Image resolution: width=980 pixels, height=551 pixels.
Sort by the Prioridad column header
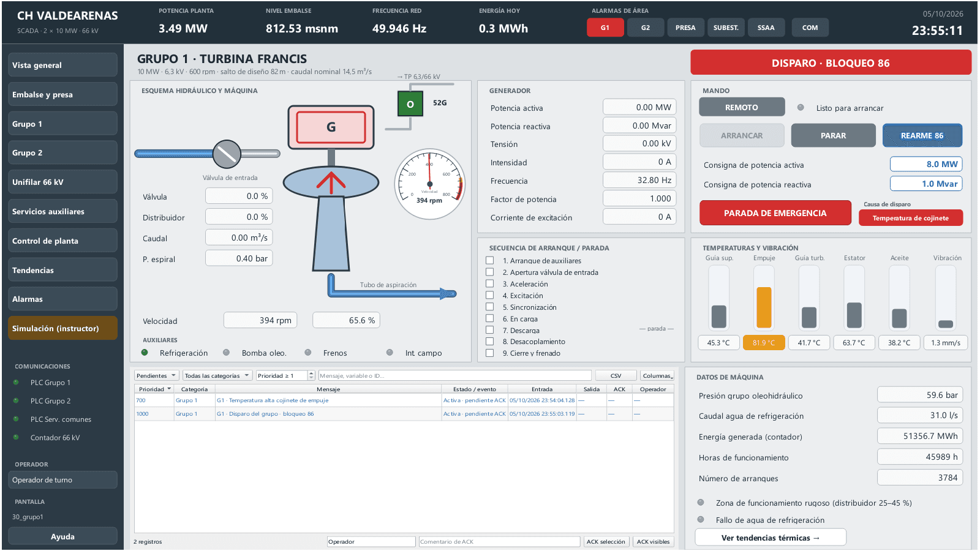[x=154, y=389]
